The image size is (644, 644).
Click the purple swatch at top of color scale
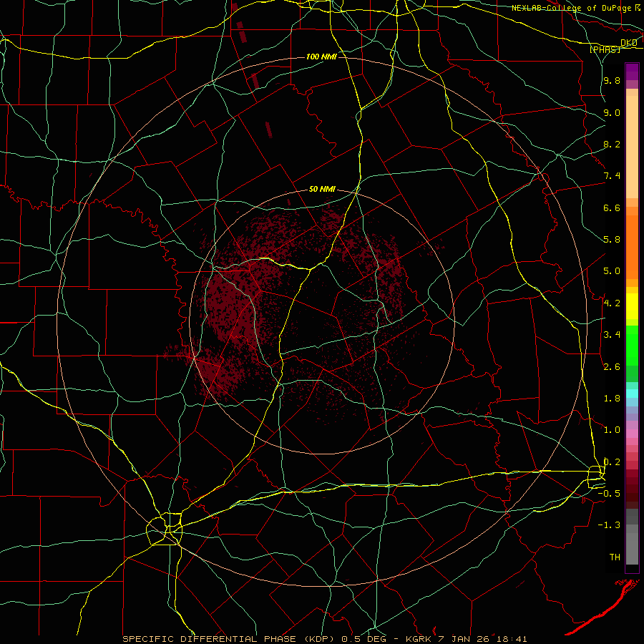(x=632, y=72)
